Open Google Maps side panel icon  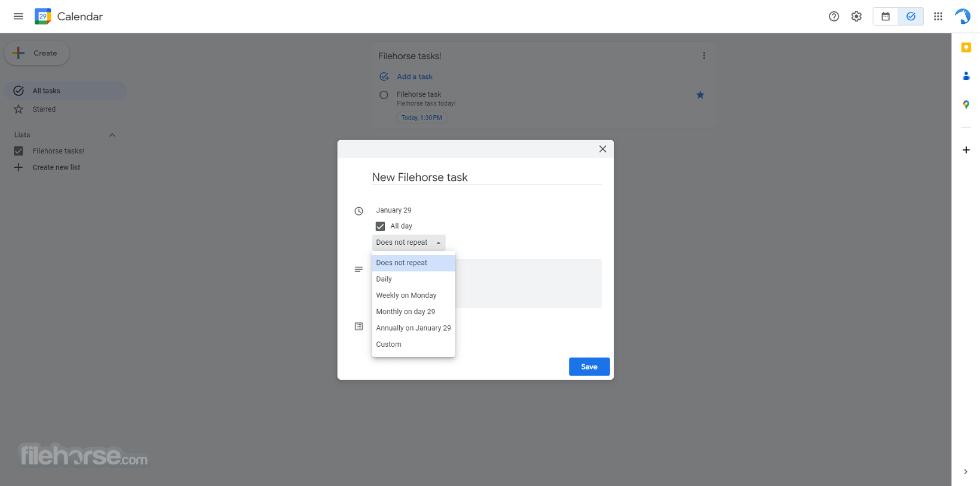tap(966, 104)
